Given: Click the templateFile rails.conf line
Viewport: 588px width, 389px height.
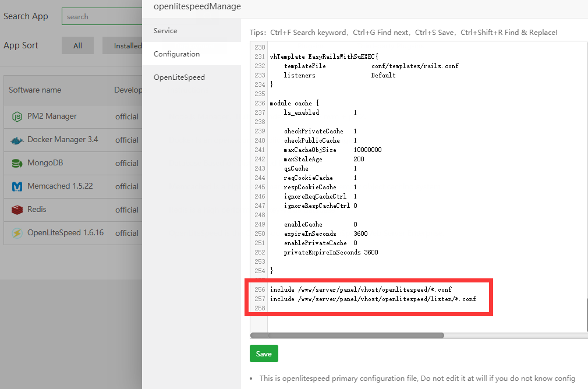Looking at the screenshot, I should [371, 66].
